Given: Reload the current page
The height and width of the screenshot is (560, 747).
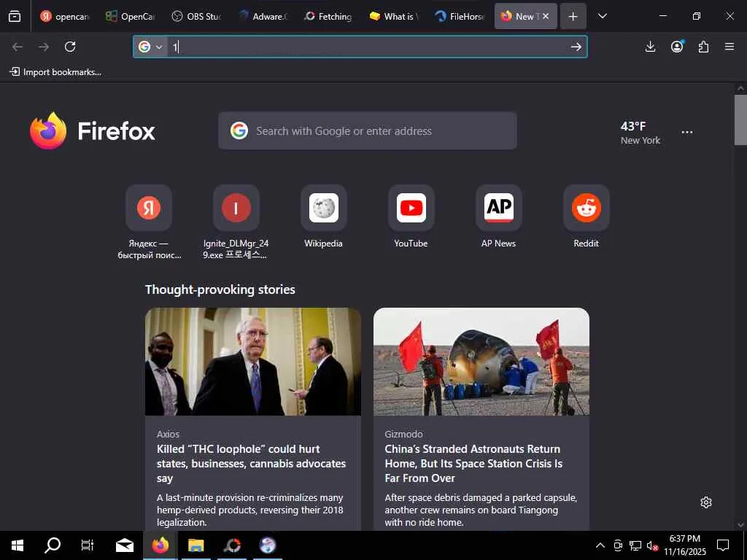Looking at the screenshot, I should [70, 47].
